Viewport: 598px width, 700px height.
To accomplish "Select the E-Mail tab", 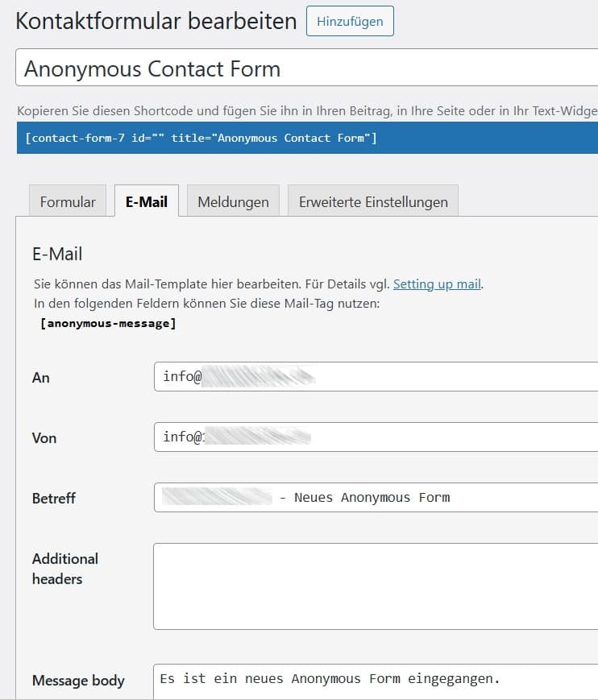I will click(147, 201).
